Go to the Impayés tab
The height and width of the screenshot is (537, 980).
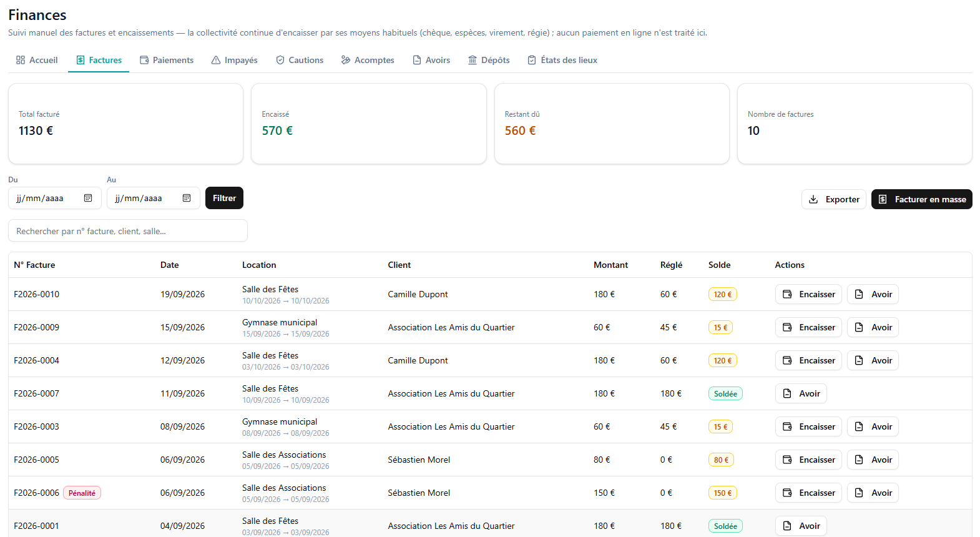tap(234, 60)
